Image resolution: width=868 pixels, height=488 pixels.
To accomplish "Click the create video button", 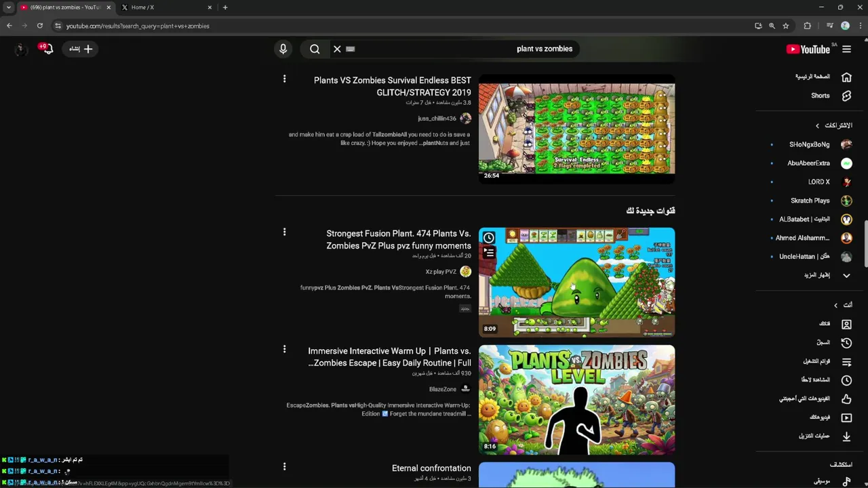I will [x=81, y=49].
